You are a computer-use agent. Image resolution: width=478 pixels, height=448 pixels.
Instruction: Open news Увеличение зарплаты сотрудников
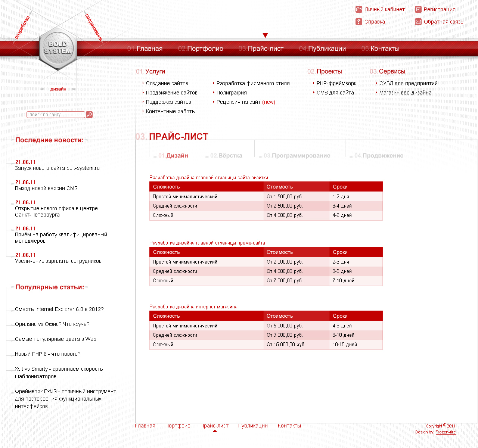click(x=58, y=261)
